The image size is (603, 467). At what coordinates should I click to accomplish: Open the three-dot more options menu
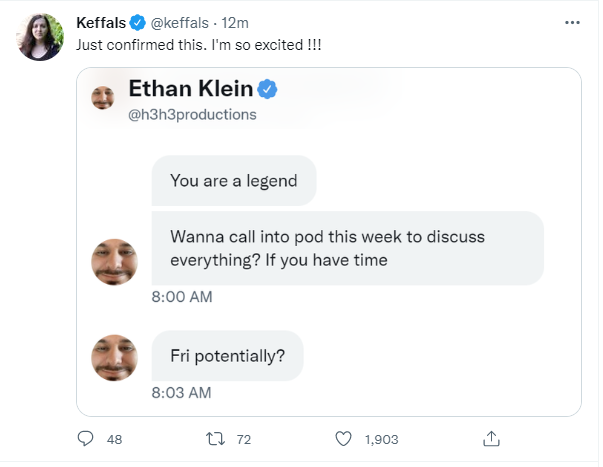coord(572,23)
